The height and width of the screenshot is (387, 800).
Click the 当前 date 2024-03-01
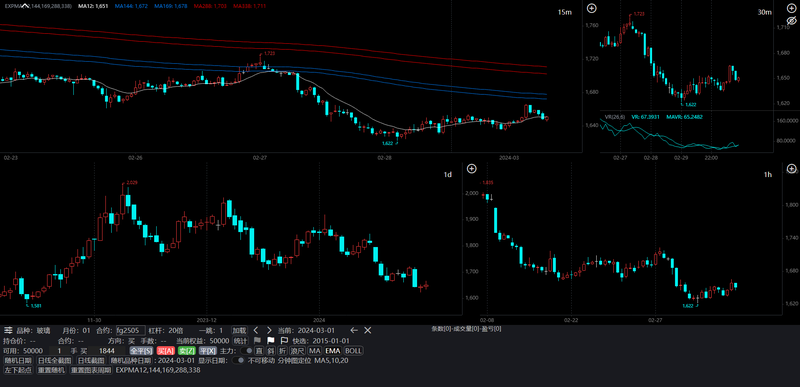316,330
